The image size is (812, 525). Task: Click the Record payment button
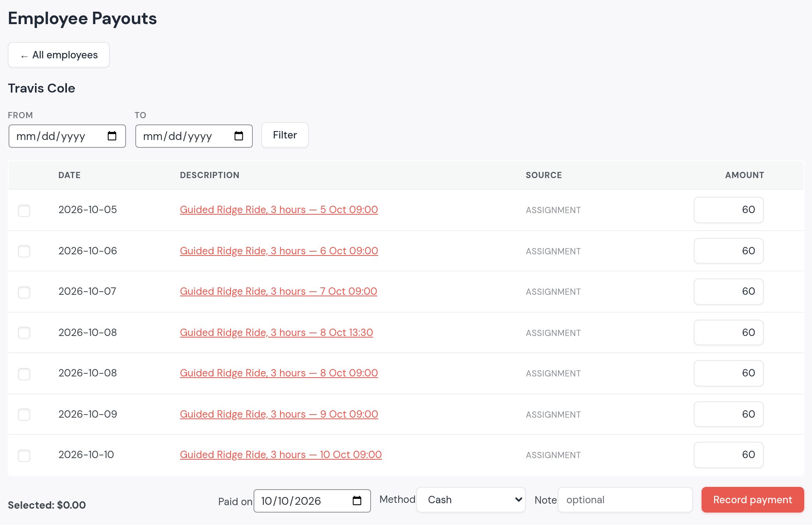coord(752,500)
